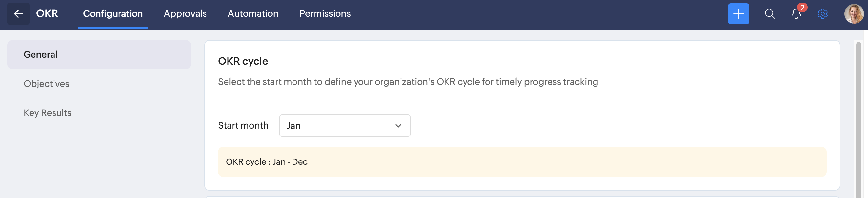The image size is (868, 198).
Task: Click the red notification count badge
Action: click(802, 8)
